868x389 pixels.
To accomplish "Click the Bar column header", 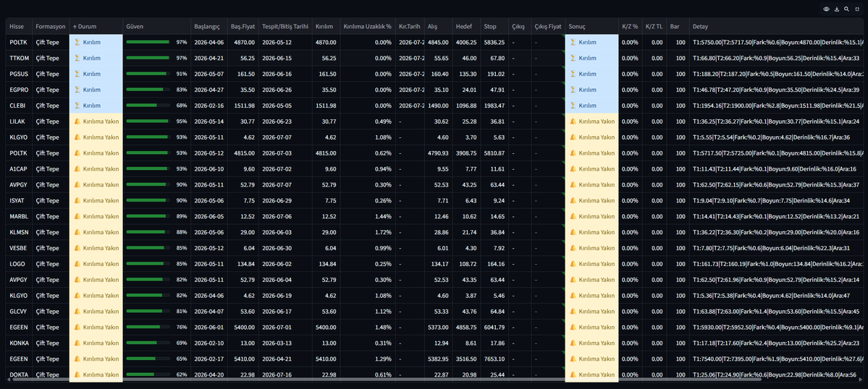I will pos(678,27).
